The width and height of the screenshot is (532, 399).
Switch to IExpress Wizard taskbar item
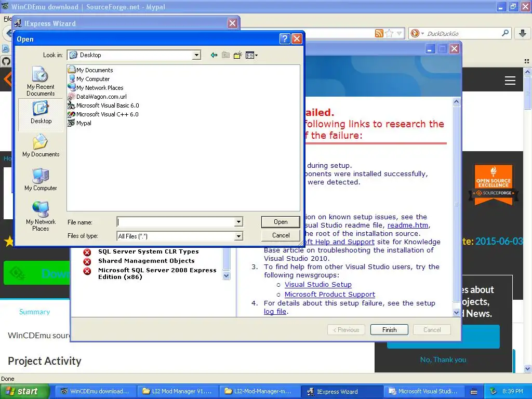coord(342,391)
